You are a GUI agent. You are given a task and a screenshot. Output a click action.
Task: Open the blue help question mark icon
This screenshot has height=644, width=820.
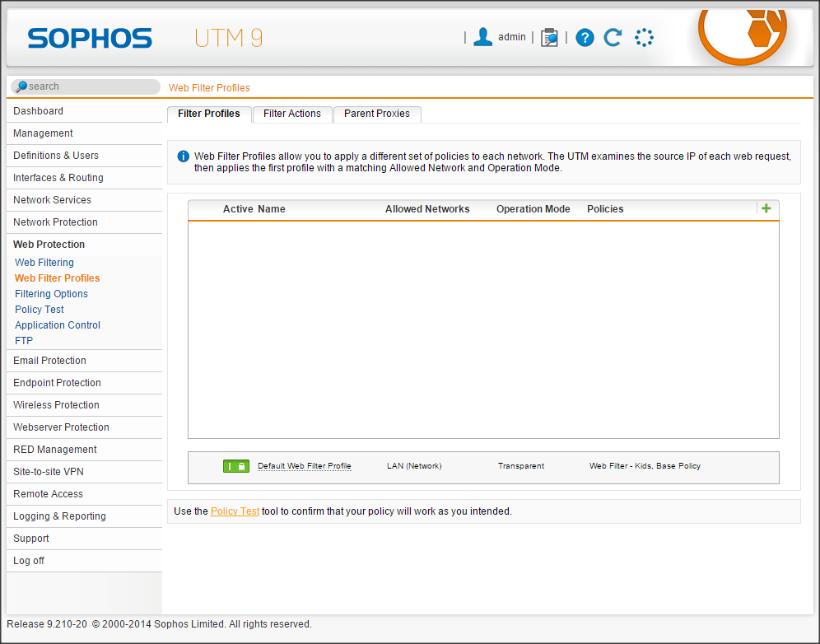(585, 37)
